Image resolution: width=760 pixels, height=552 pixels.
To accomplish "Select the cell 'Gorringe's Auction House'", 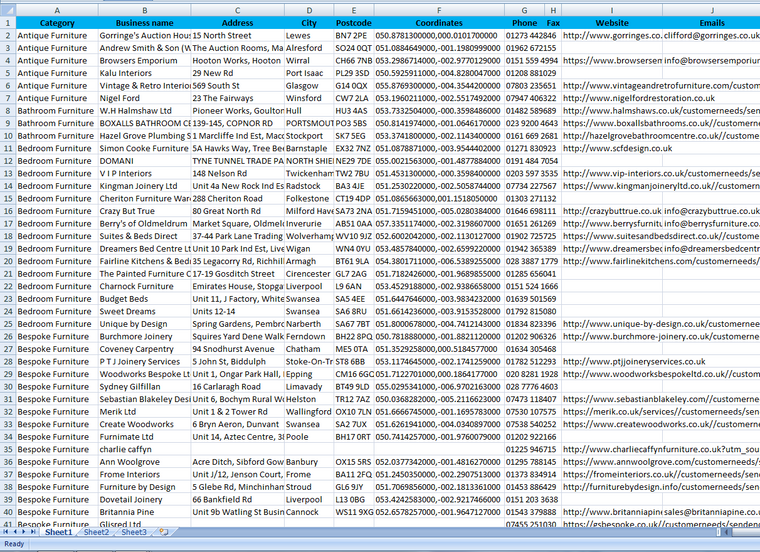I will [x=144, y=35].
